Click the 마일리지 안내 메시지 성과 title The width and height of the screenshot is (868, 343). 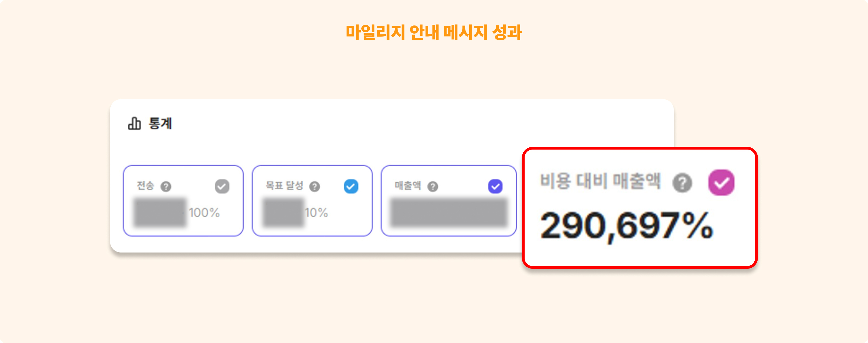pos(434,33)
